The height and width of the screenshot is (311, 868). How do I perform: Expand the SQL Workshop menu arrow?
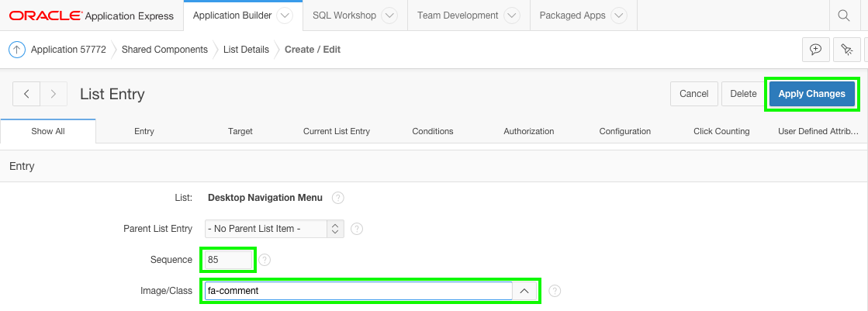(389, 16)
